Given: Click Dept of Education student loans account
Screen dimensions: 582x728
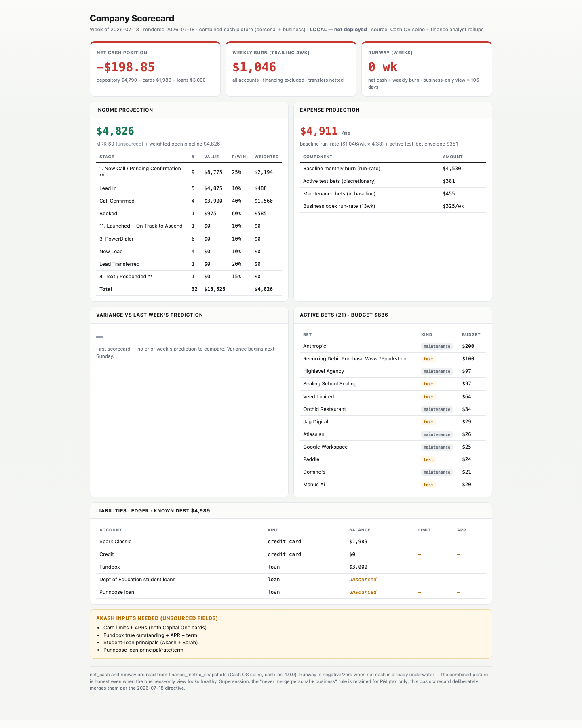Looking at the screenshot, I should click(137, 580).
